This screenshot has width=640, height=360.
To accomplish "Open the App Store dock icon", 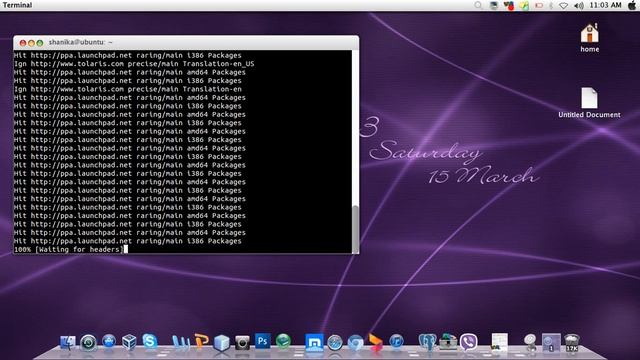I will tap(109, 341).
